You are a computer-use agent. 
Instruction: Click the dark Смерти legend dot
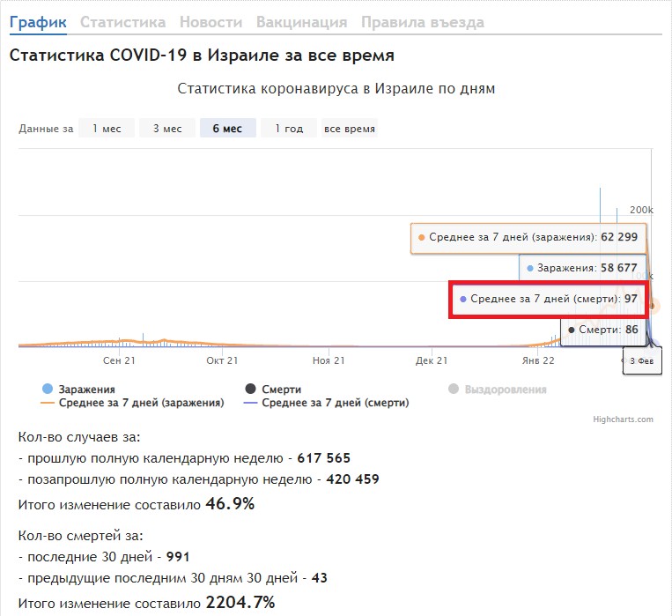pyautogui.click(x=250, y=389)
